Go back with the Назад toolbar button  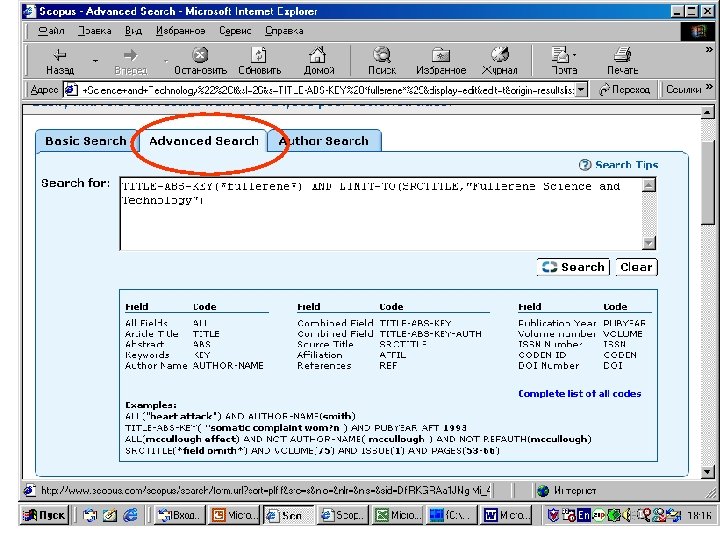click(60, 61)
